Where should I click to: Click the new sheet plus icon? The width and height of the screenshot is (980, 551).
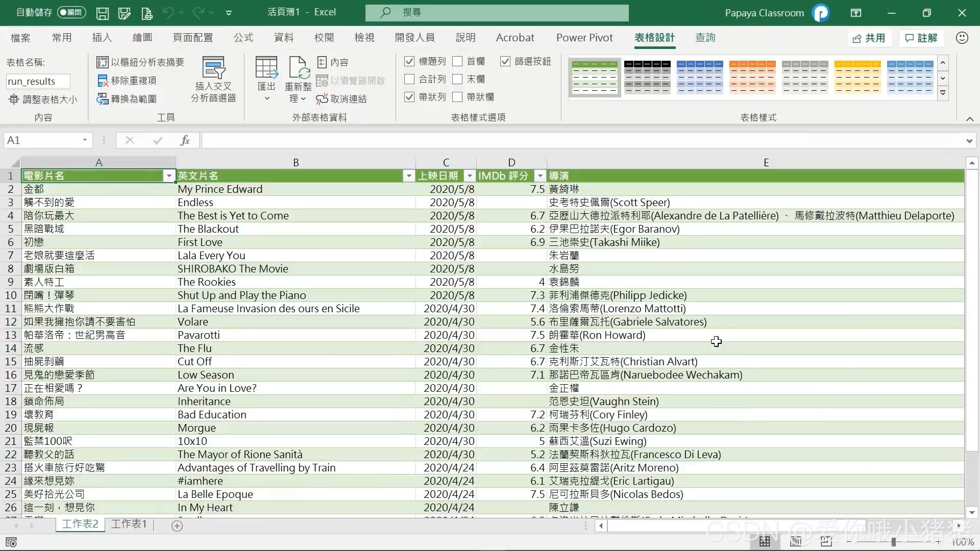point(177,526)
